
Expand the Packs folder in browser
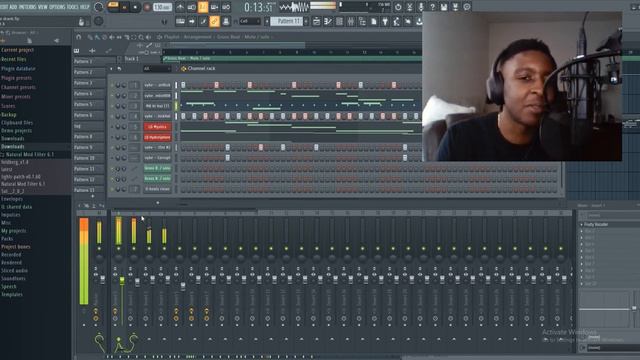point(7,239)
